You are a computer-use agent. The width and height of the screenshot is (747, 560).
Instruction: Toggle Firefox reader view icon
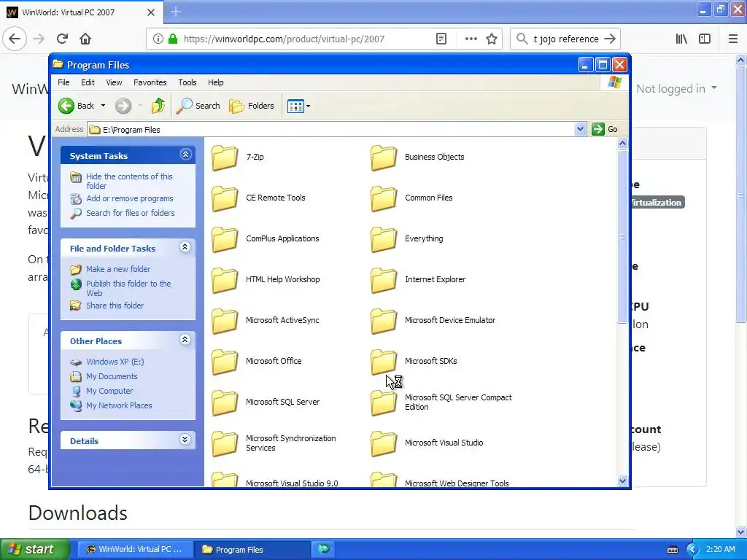click(441, 39)
